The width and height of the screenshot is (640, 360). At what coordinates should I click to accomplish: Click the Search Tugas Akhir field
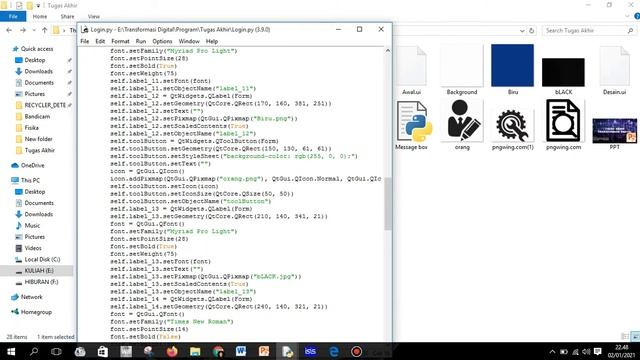(588, 31)
